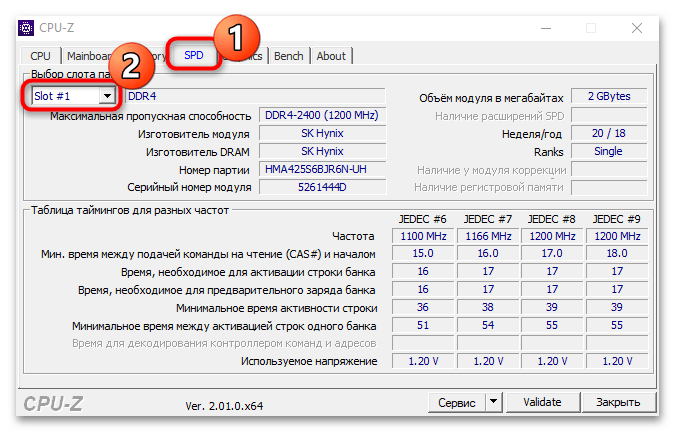Minimize the CPU-Z window
Screen dimensions: 675x432
546,28
